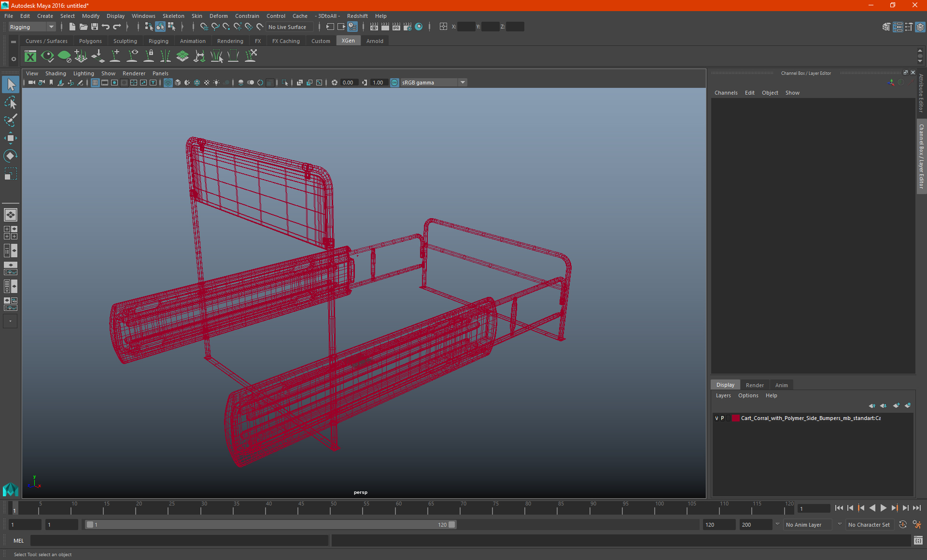The image size is (927, 560).
Task: Select the Rotate tool in toolbox
Action: 11,155
